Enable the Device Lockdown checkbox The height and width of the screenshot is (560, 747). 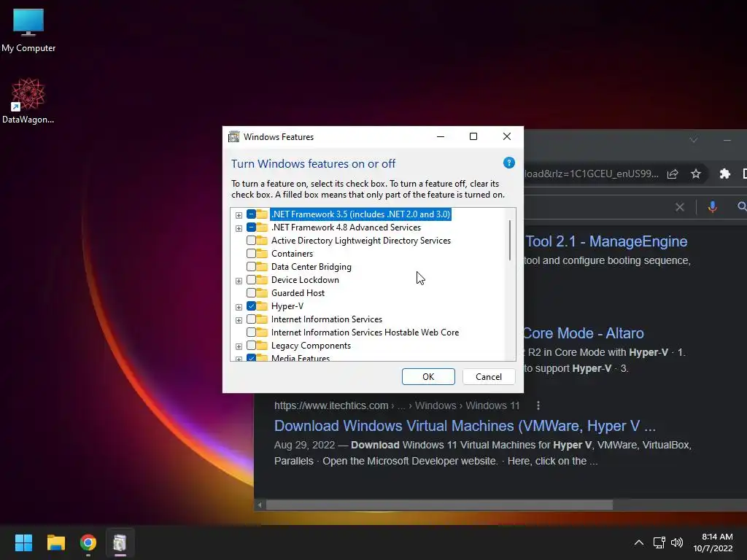(x=251, y=279)
